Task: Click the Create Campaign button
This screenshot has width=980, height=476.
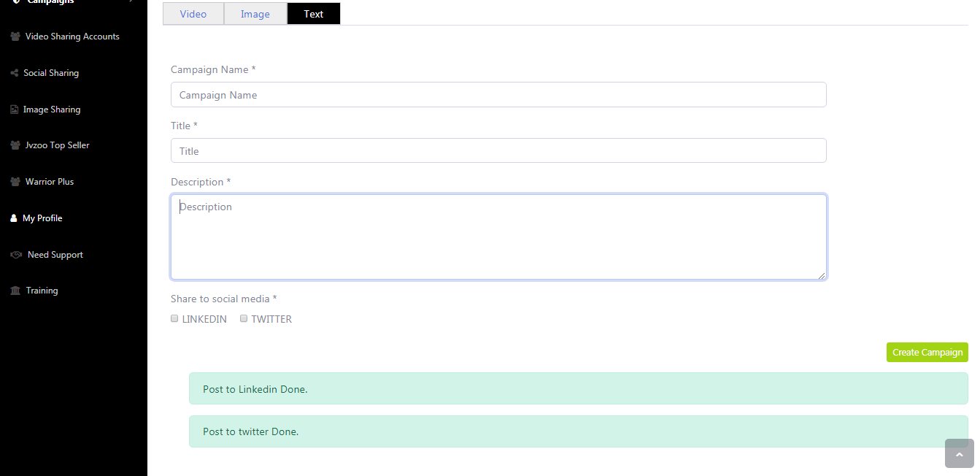Action: point(927,352)
